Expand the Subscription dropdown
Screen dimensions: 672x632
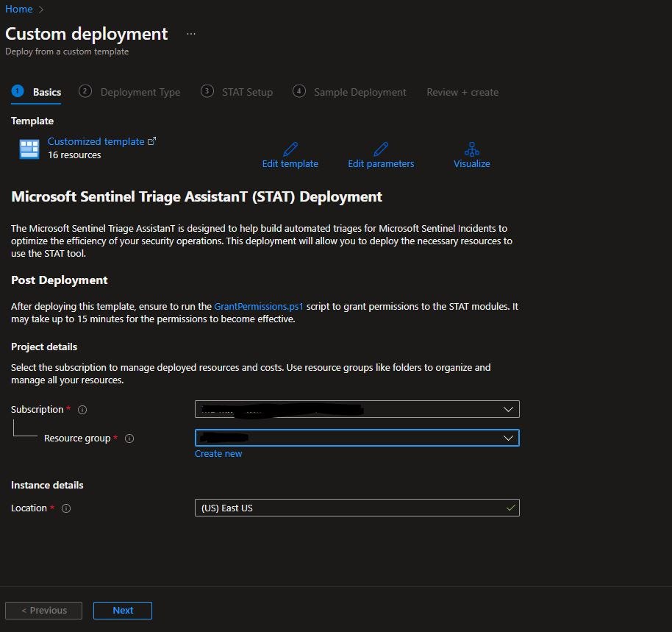[x=357, y=409]
